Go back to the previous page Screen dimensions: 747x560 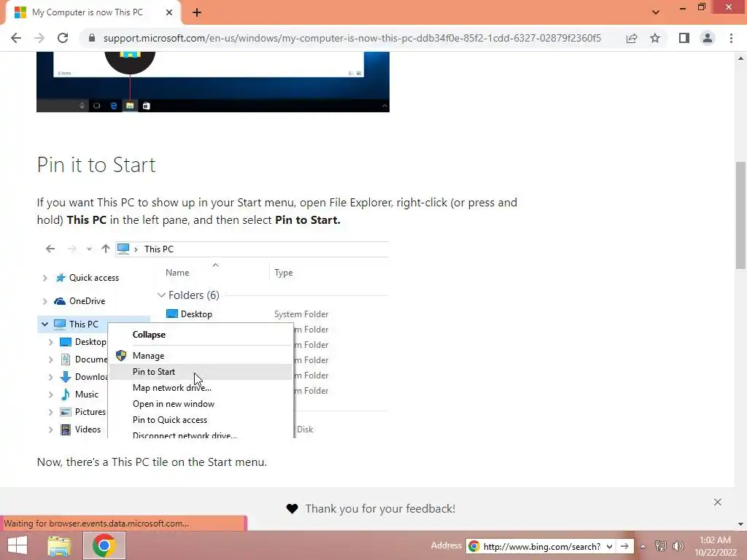pyautogui.click(x=16, y=38)
